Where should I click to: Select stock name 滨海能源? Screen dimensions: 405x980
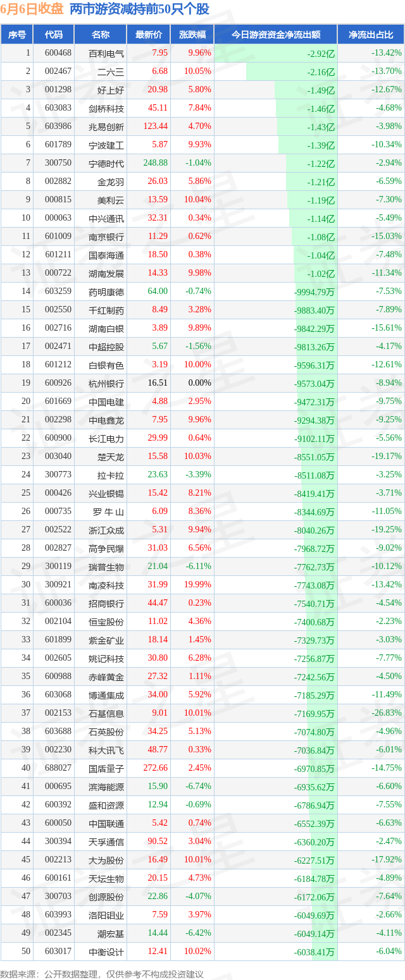[x=106, y=787]
